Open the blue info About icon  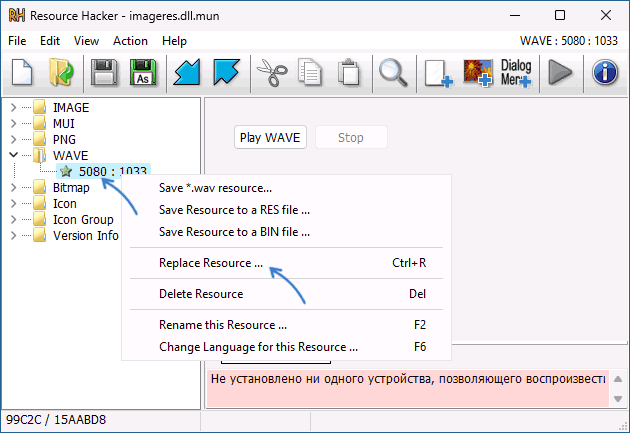(605, 73)
